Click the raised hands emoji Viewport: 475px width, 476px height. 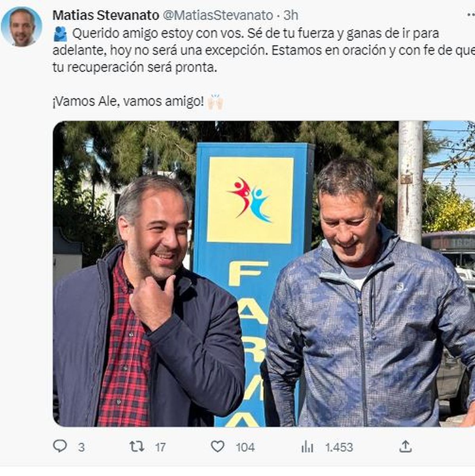tap(215, 102)
